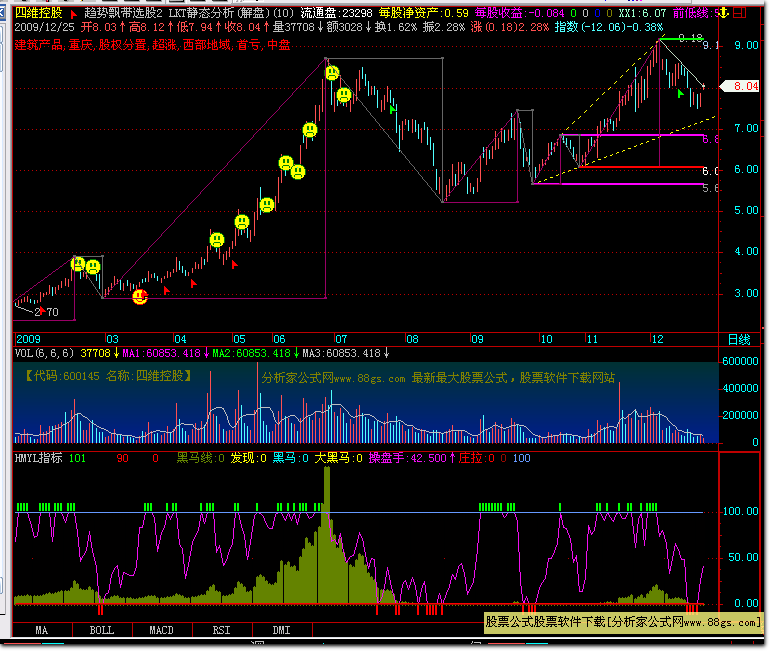Click the 12 month marker on time axis
The height and width of the screenshot is (651, 771).
pos(657,339)
